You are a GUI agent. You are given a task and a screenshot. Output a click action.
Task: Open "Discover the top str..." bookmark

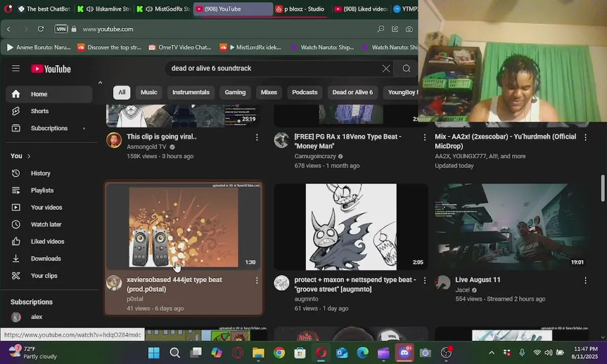[109, 48]
